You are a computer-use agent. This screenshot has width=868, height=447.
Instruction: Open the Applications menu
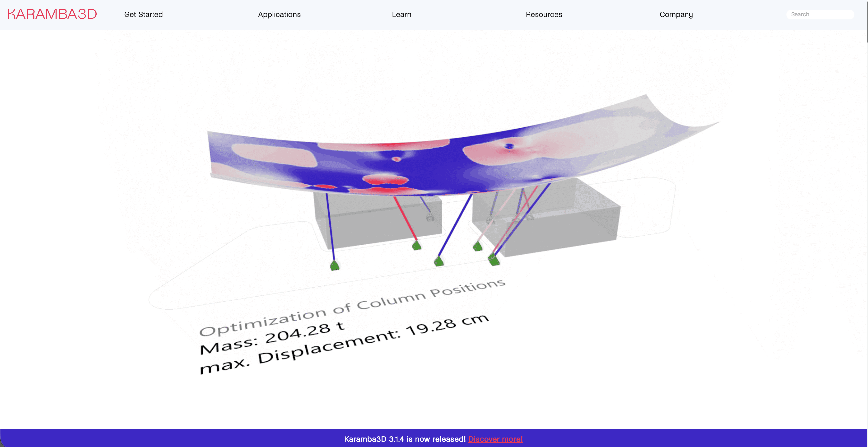click(x=279, y=15)
